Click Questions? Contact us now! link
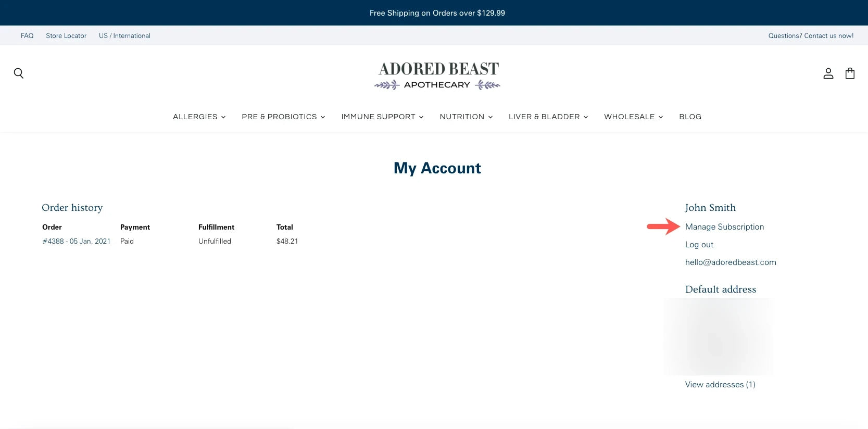 point(811,36)
